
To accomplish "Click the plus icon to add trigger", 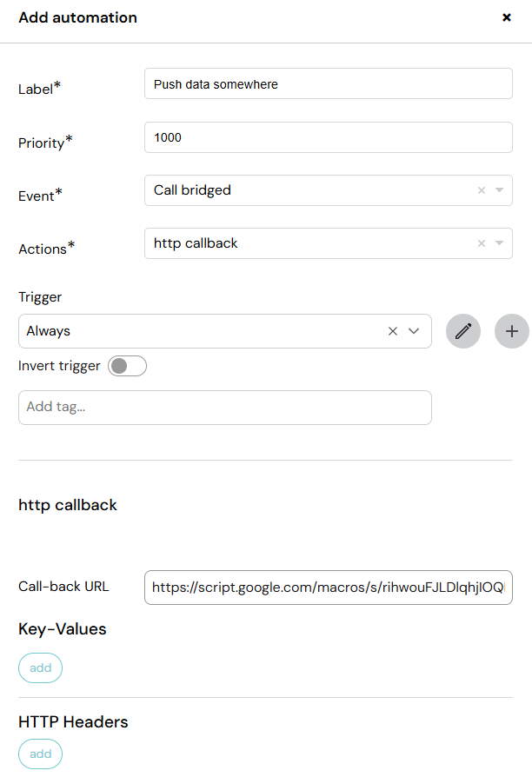I will tap(512, 331).
